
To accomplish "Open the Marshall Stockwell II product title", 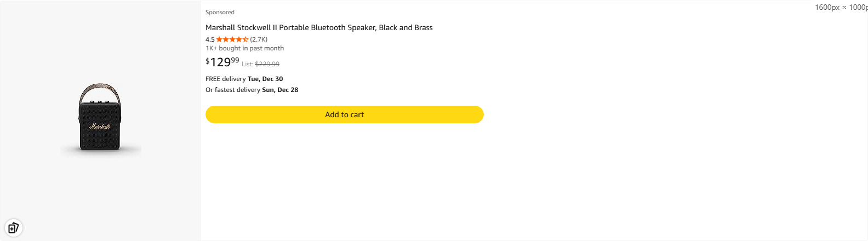I will point(319,27).
